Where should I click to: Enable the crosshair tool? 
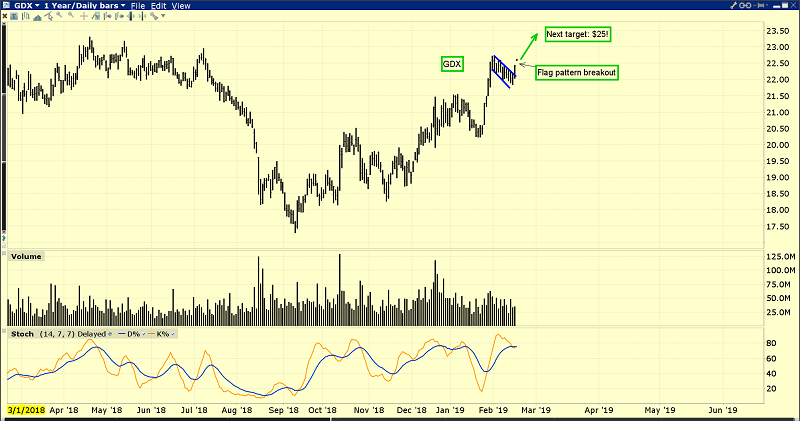[84, 16]
